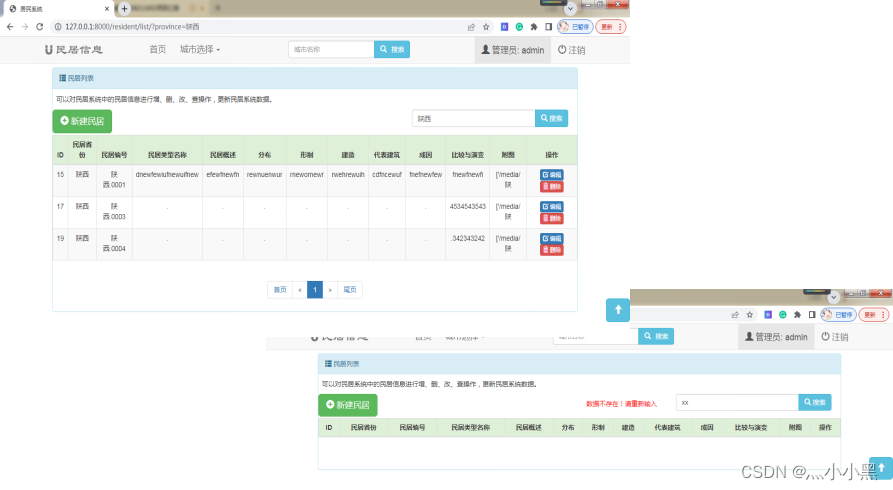Click the search field containing 陕西
Viewport: 893px width, 490px height.
[x=474, y=119]
